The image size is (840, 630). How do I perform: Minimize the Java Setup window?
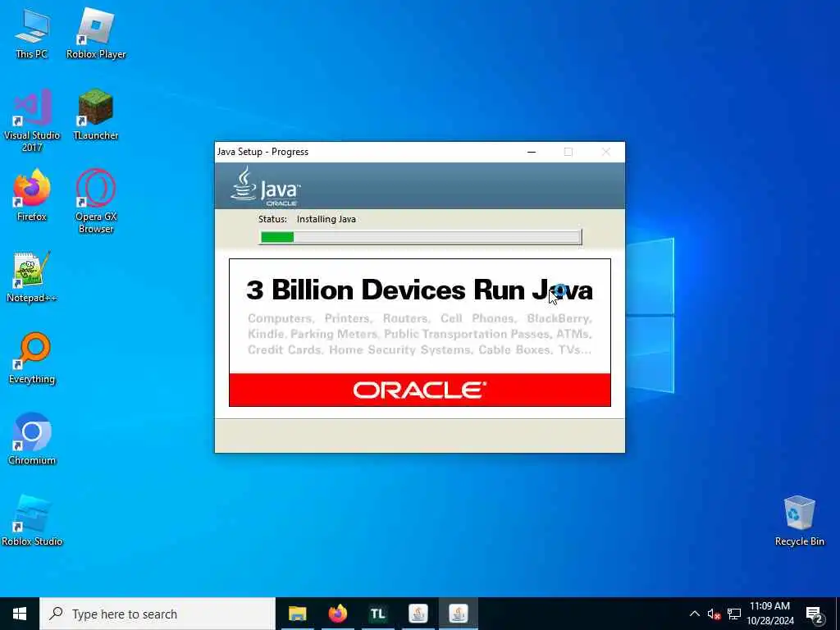(532, 152)
